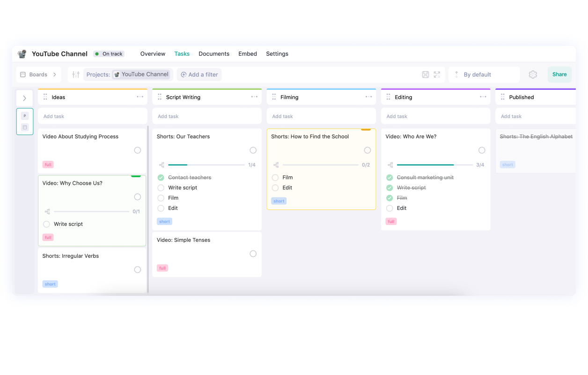Open the Boards view selector
The width and height of the screenshot is (588, 375).
(x=38, y=75)
